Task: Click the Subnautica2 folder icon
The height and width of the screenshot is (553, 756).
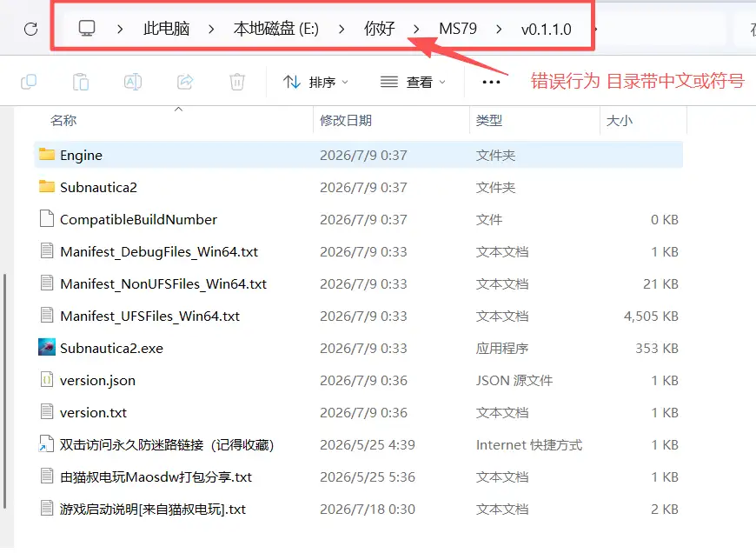Action: [x=47, y=187]
